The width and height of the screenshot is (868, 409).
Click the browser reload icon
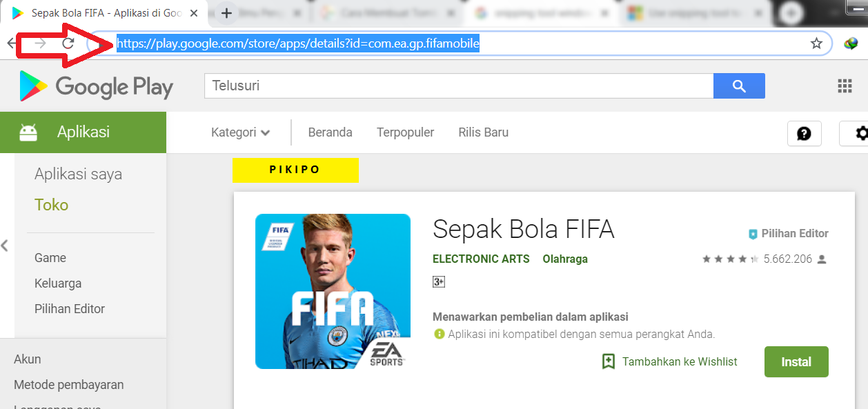click(68, 43)
